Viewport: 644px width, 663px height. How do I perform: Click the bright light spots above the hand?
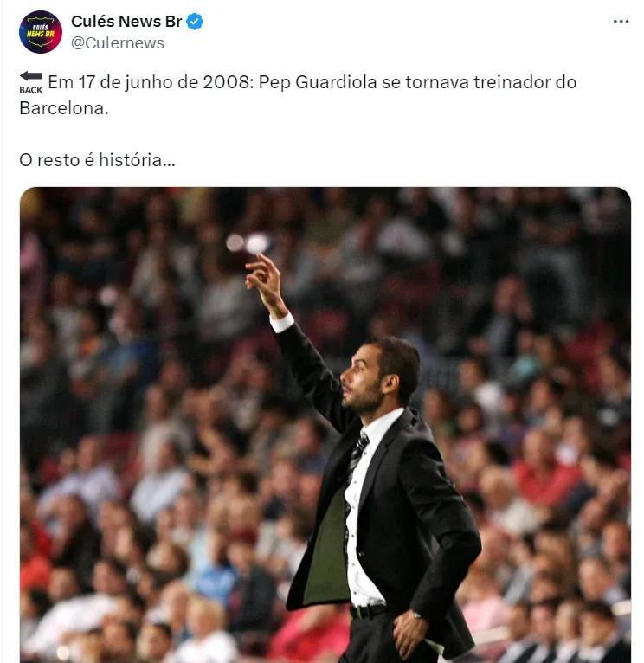[248, 243]
